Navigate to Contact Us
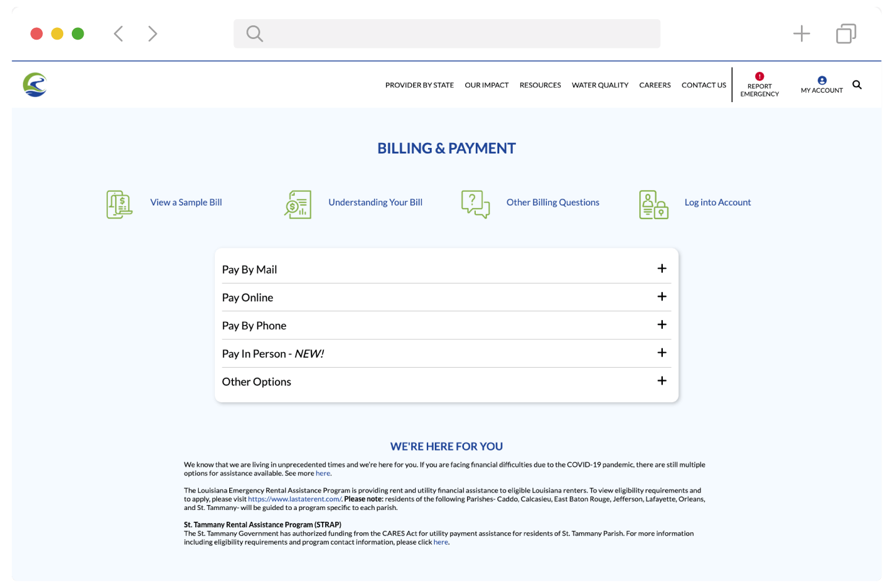 (704, 85)
